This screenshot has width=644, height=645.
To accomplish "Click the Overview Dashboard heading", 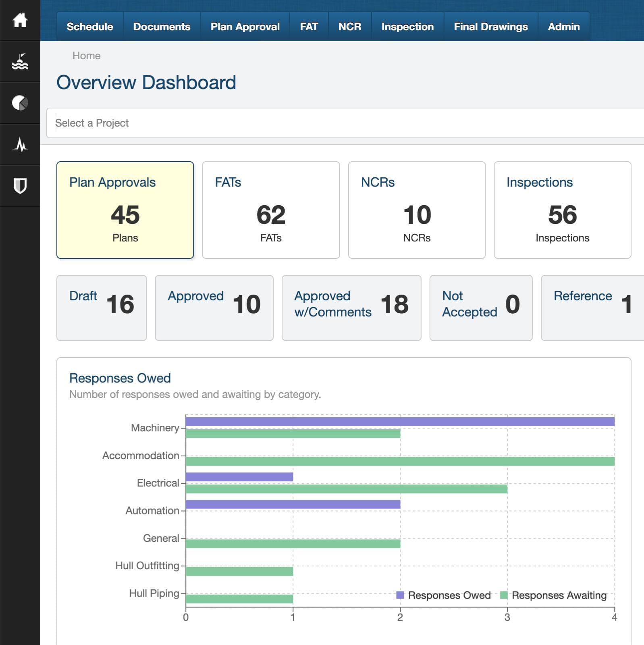I will coord(146,83).
